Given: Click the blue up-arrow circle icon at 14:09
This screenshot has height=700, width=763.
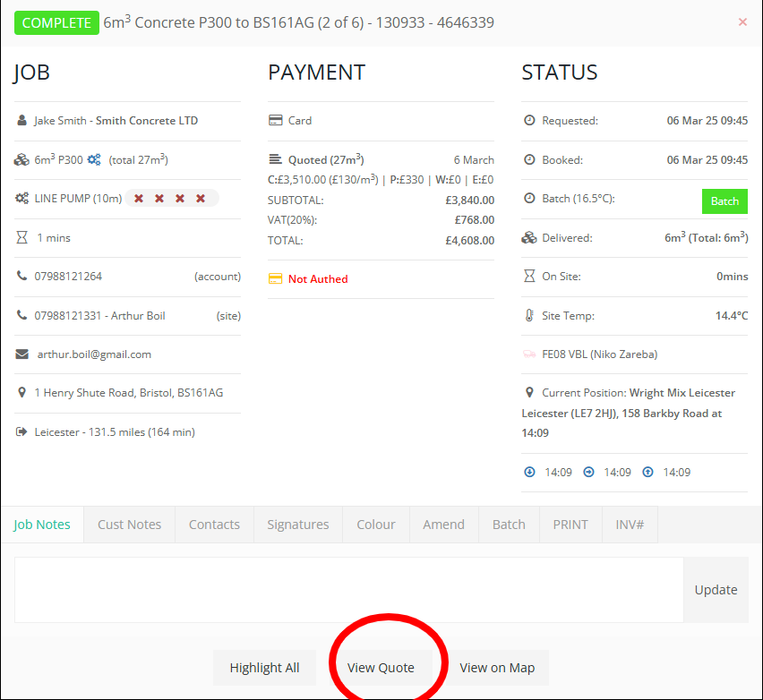Looking at the screenshot, I should [647, 472].
